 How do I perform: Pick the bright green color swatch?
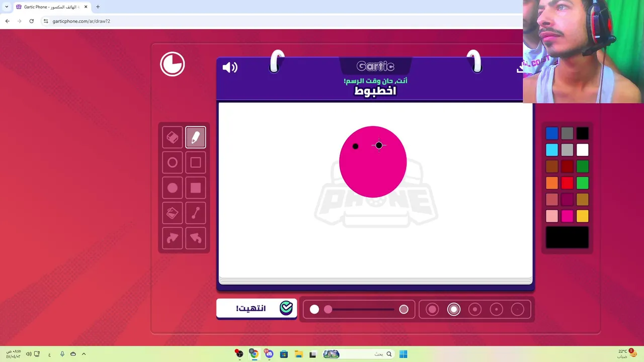tap(582, 183)
